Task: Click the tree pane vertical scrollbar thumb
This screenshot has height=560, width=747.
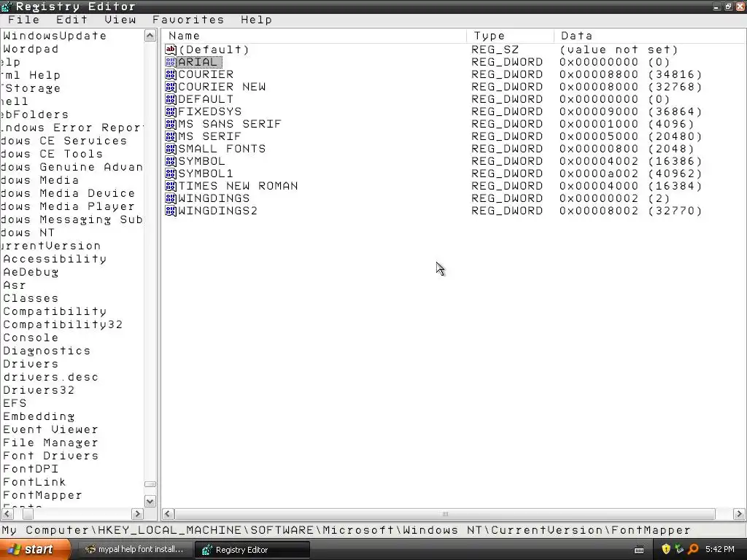Action: click(x=150, y=484)
